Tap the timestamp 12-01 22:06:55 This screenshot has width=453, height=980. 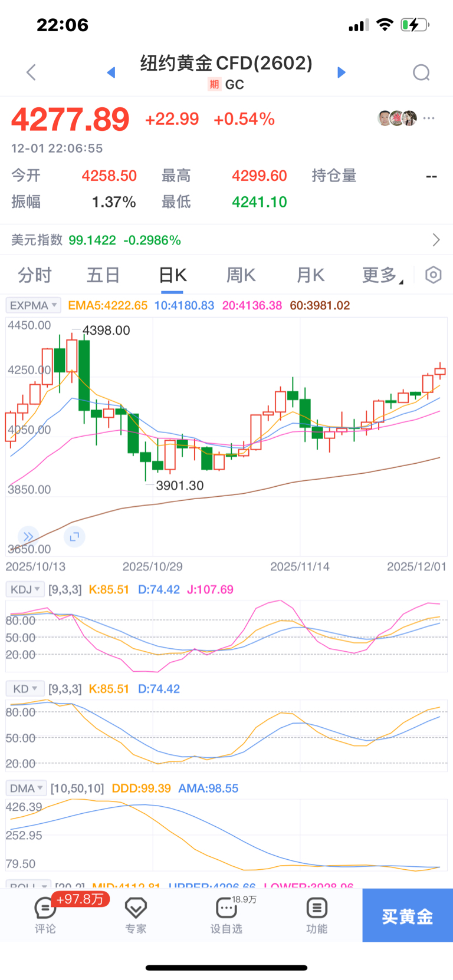[x=57, y=149]
